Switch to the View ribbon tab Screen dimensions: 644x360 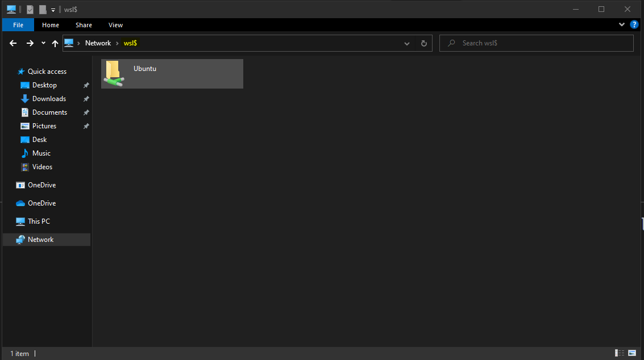tap(115, 25)
